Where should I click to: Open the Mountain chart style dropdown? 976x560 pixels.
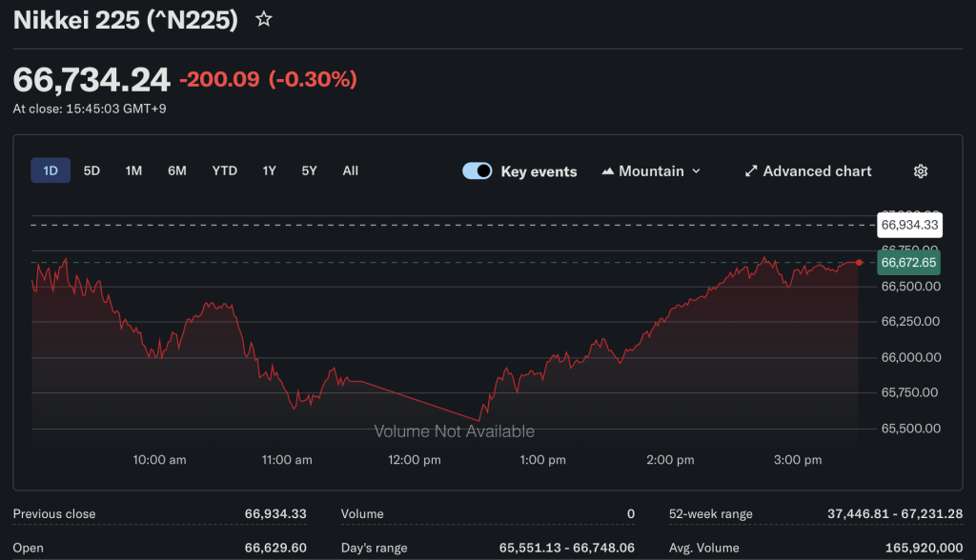(x=651, y=171)
